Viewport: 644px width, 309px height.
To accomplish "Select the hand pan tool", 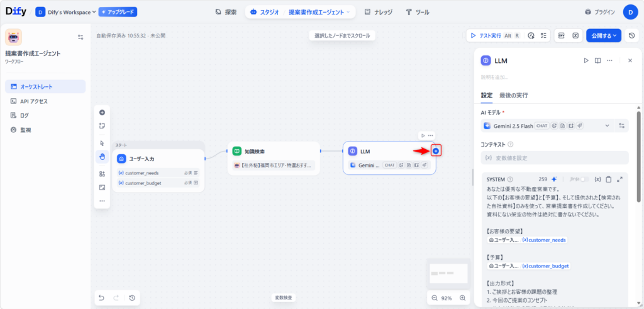I will click(x=102, y=156).
